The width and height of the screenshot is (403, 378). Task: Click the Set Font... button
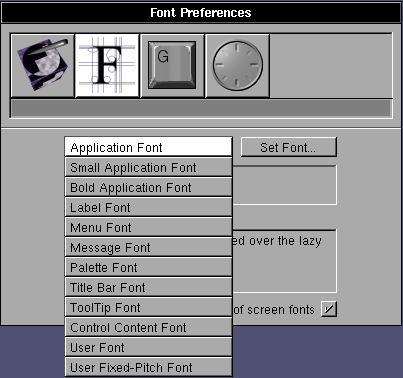288,147
